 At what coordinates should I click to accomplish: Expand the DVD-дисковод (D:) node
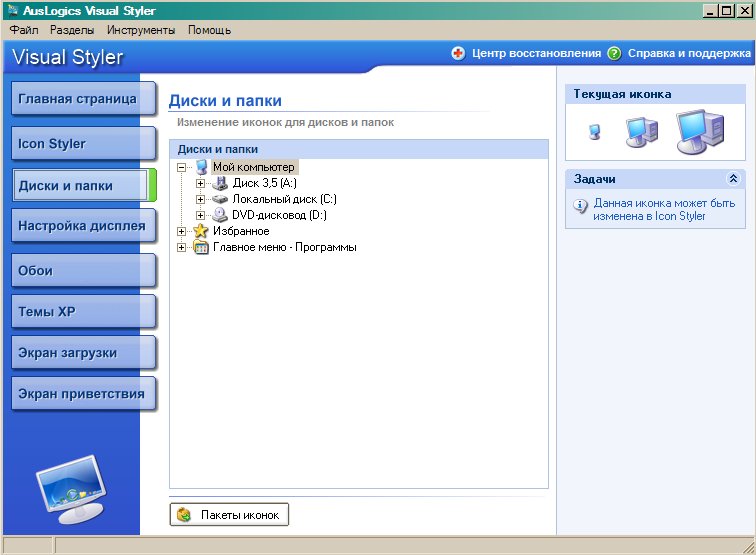coord(200,215)
